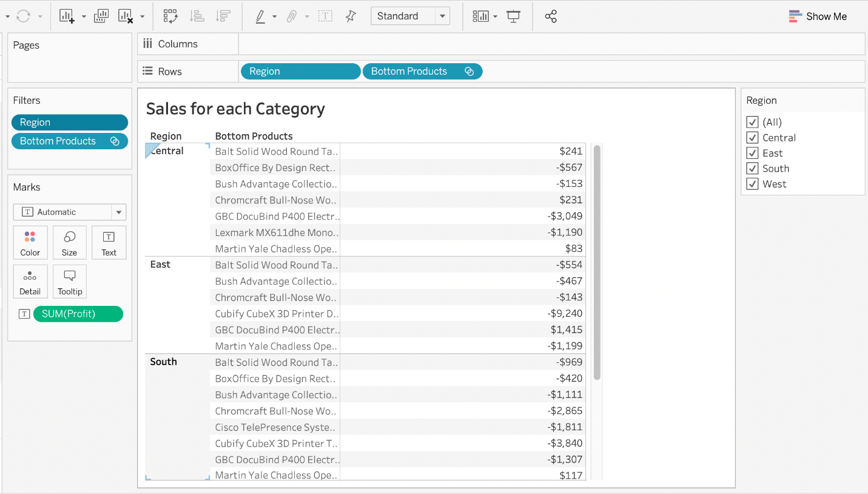The height and width of the screenshot is (494, 868).
Task: Click the Clear Sheet icon
Action: coord(126,16)
